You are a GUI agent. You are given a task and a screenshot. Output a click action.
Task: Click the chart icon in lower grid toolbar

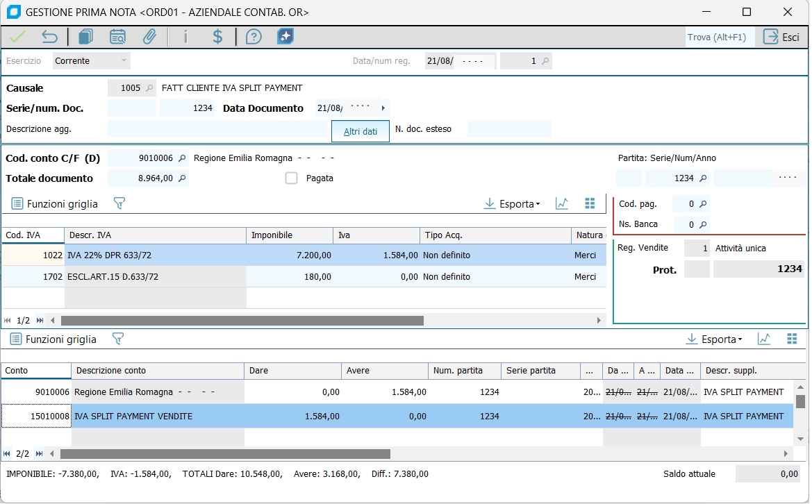point(764,339)
